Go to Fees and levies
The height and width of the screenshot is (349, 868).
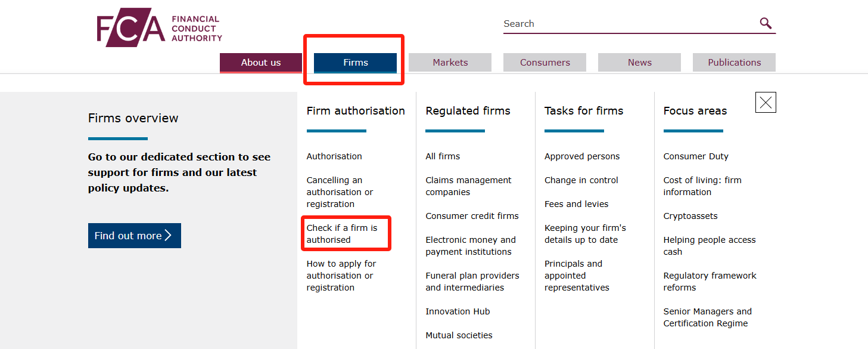pos(576,204)
